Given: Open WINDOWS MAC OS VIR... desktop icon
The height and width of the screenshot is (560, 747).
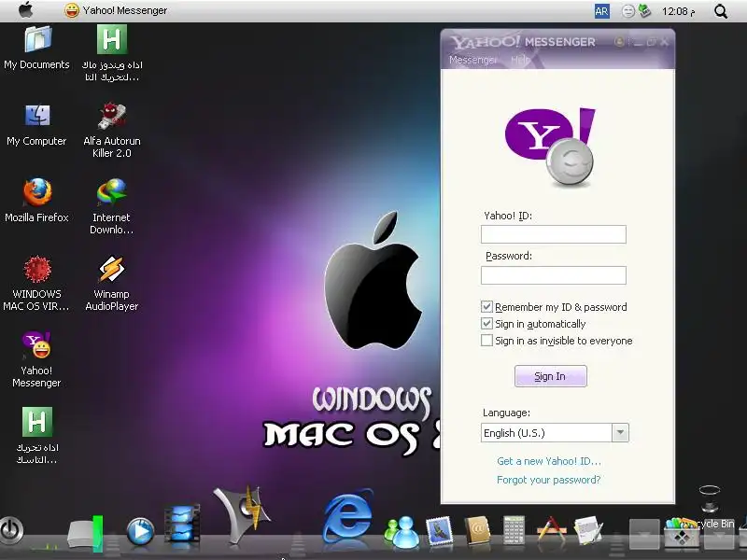Looking at the screenshot, I should [x=37, y=284].
